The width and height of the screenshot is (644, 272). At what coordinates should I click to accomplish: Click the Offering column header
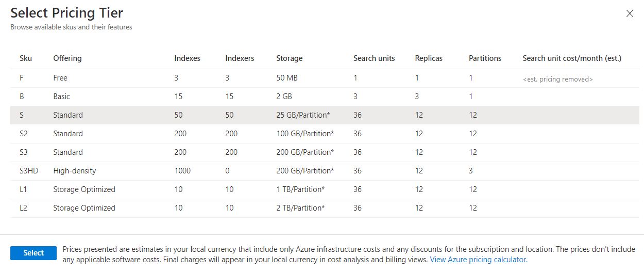[67, 58]
